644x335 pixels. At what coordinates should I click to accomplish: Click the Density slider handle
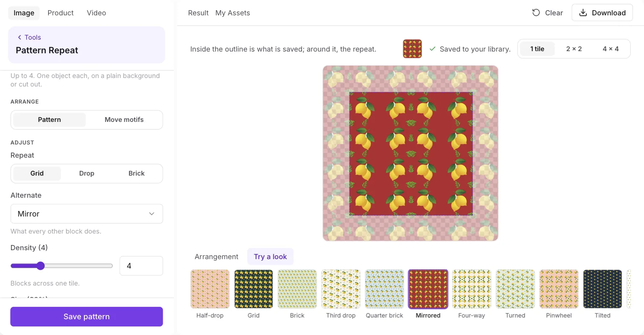pyautogui.click(x=40, y=266)
